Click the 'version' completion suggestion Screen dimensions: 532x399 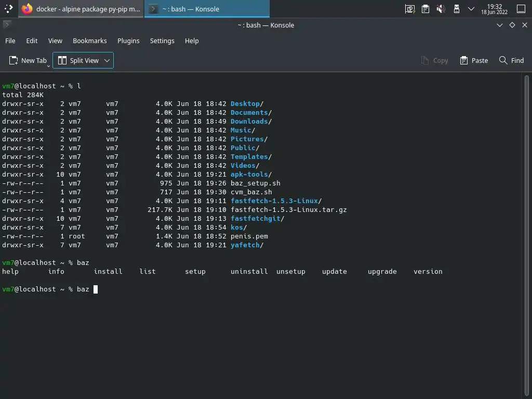click(428, 271)
